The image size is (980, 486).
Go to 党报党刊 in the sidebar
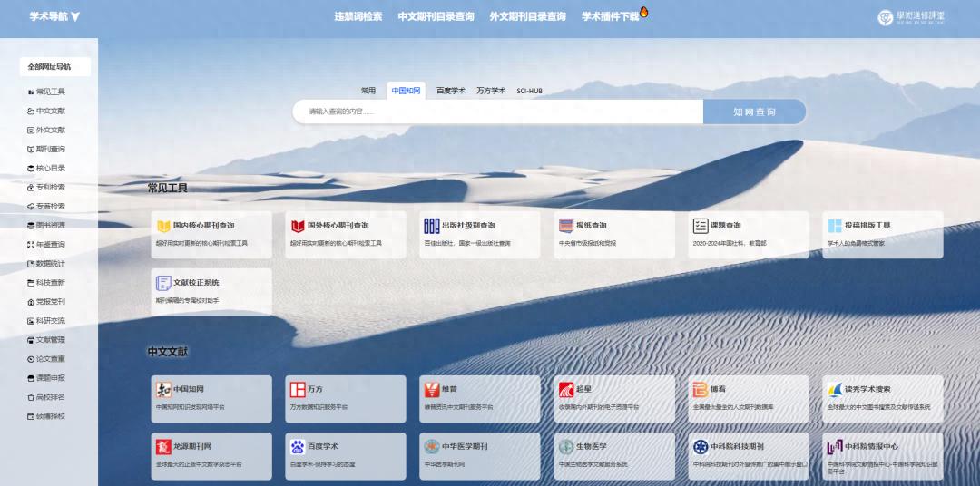coord(46,302)
